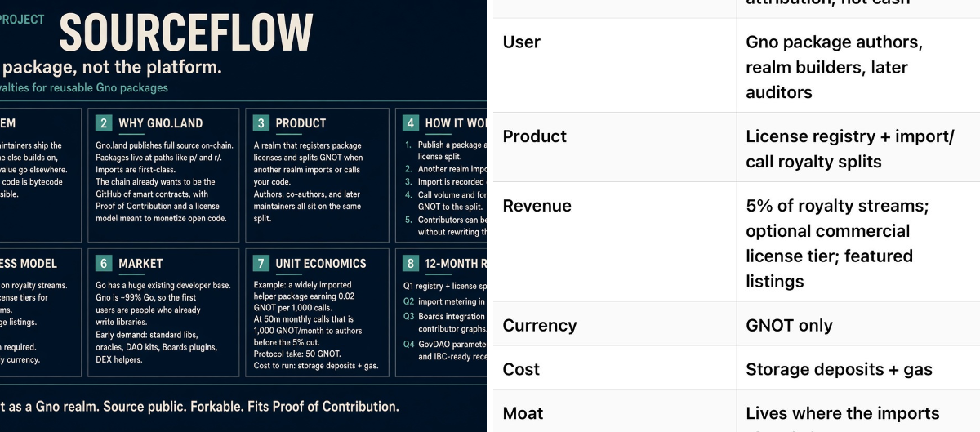Click the number 3 badge beside PRODUCT
Image resolution: width=980 pixels, height=432 pixels.
[261, 123]
